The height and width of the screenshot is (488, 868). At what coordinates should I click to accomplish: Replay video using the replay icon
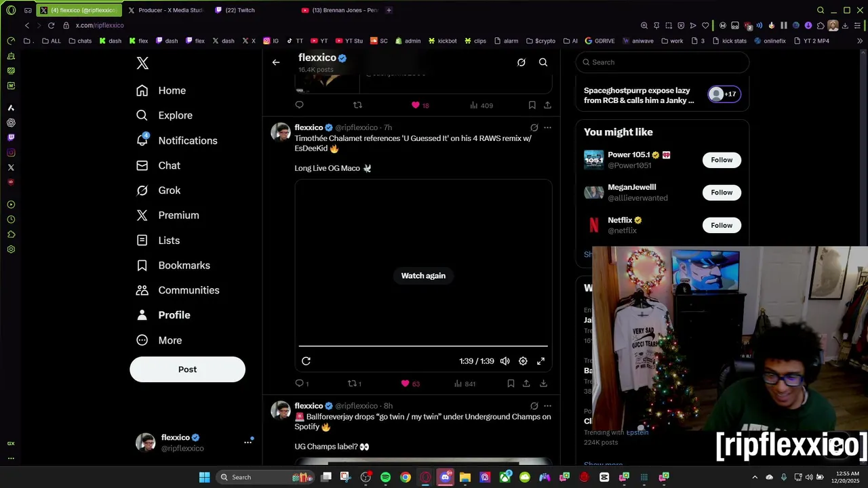tap(306, 361)
